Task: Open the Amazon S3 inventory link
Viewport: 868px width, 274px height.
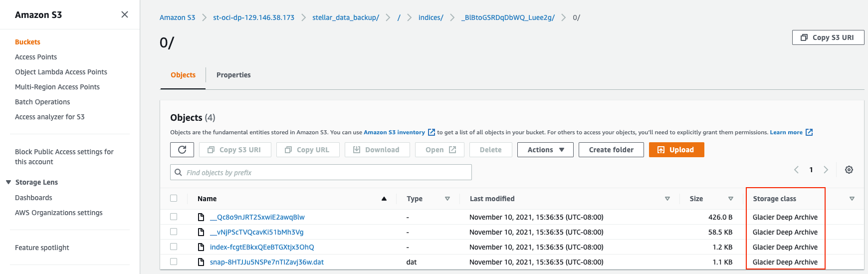Action: point(394,132)
